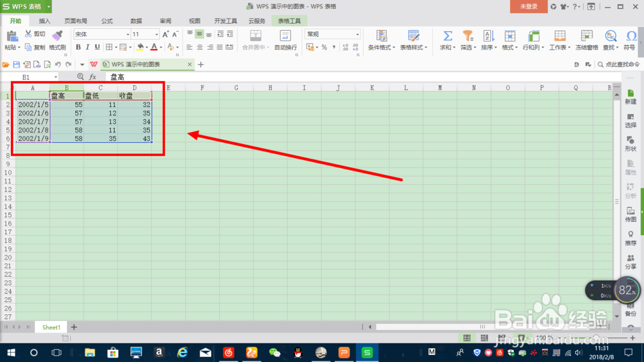Click the Paste (粘贴) clipboard icon
The height and width of the screenshot is (362, 644).
tap(12, 37)
